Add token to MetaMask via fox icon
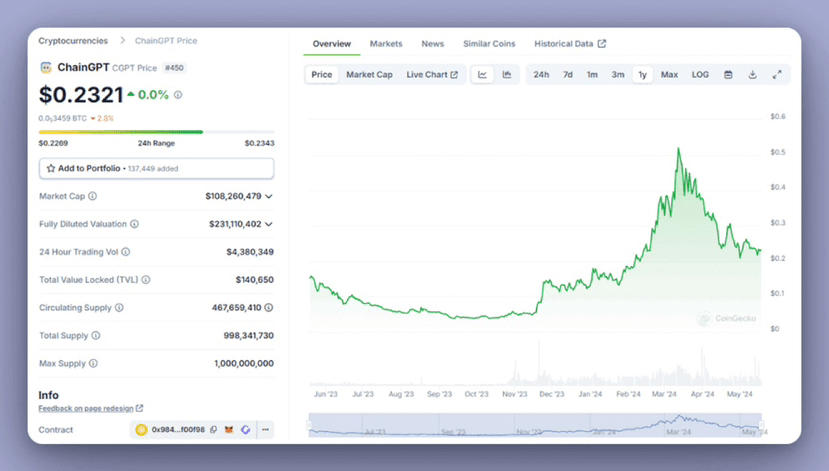The height and width of the screenshot is (471, 829). coord(228,430)
